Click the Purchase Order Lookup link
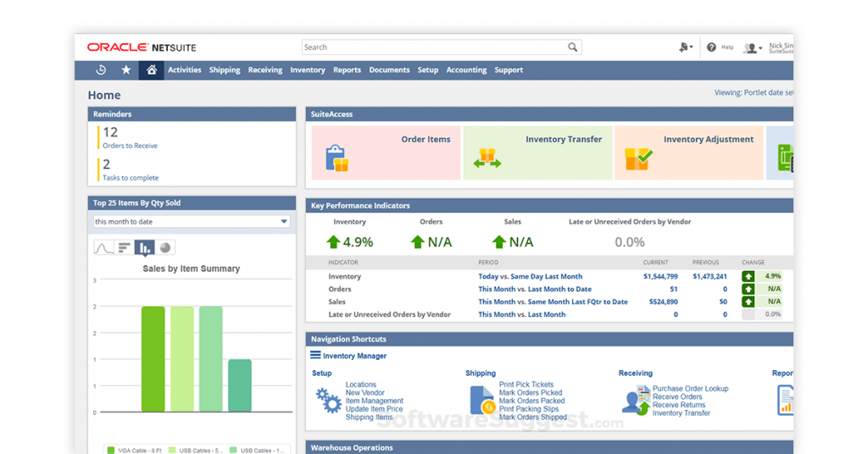 click(x=690, y=389)
